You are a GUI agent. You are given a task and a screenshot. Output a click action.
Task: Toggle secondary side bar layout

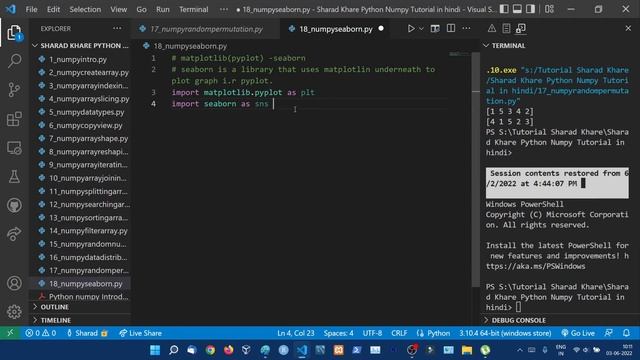pyautogui.click(x=530, y=9)
